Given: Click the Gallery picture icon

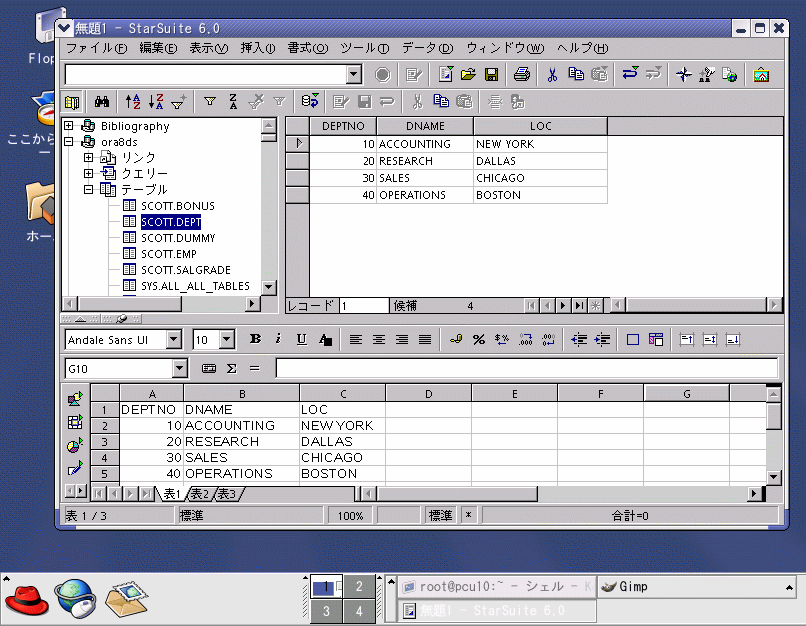Looking at the screenshot, I should pos(761,75).
